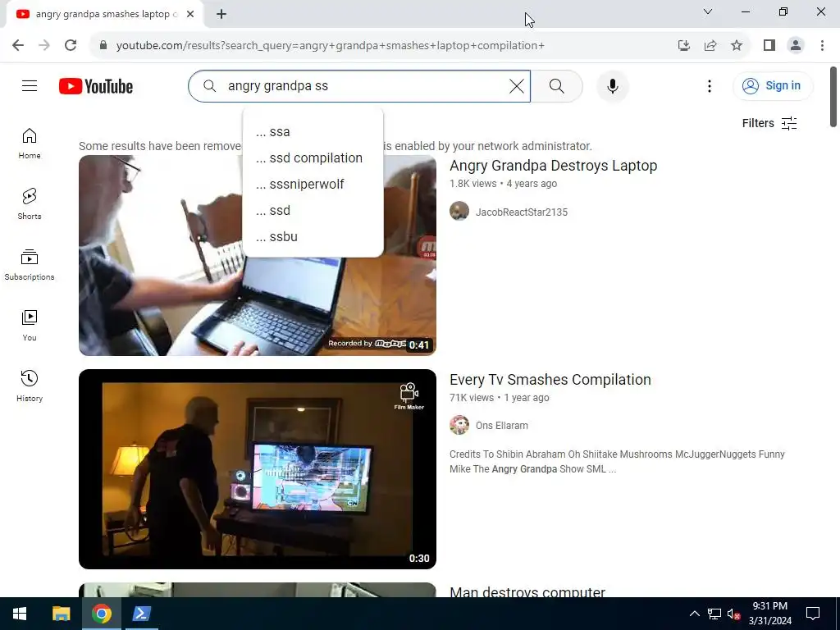
Task: Open the tab search dropdown arrow
Action: tap(708, 11)
